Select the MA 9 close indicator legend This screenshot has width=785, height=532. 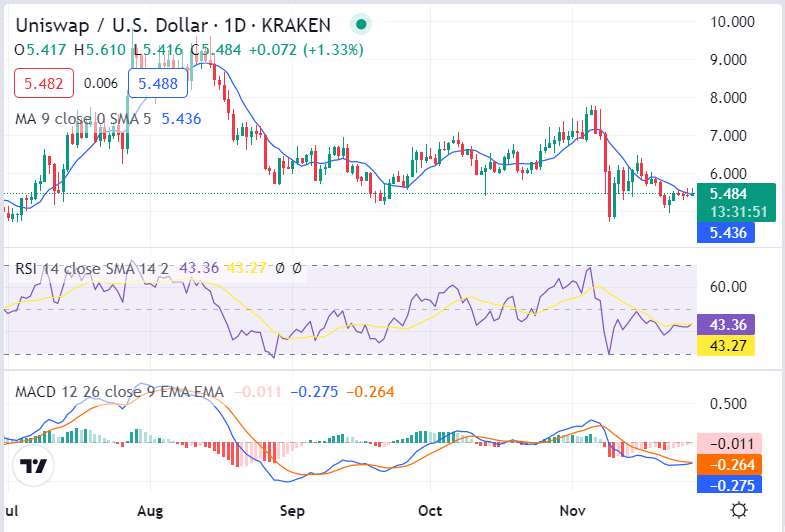point(83,119)
